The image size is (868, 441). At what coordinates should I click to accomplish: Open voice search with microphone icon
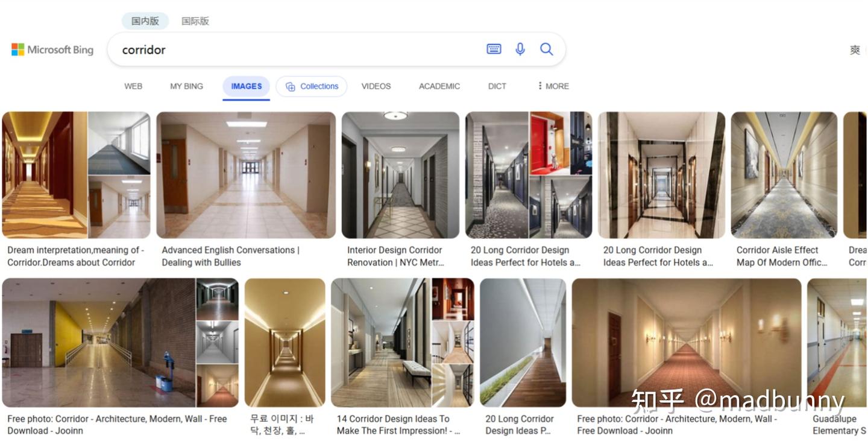point(520,49)
